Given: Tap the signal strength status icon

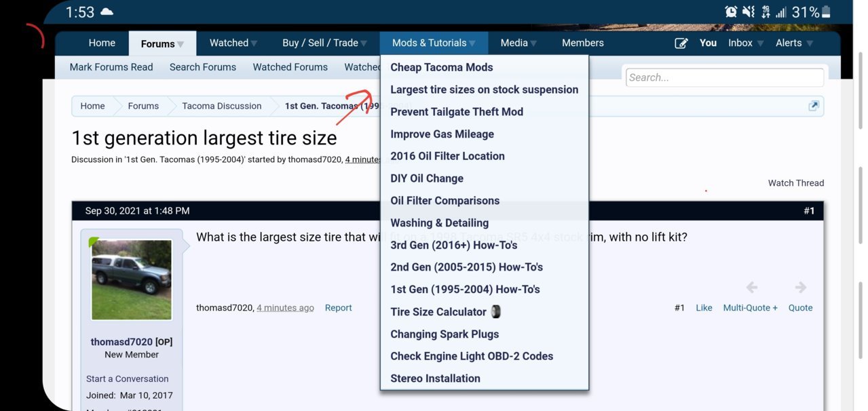Looking at the screenshot, I should (x=781, y=12).
